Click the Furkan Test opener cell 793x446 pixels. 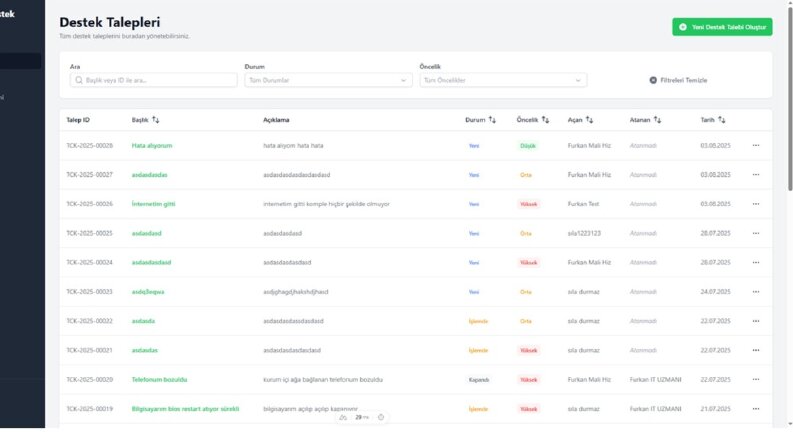pos(583,204)
